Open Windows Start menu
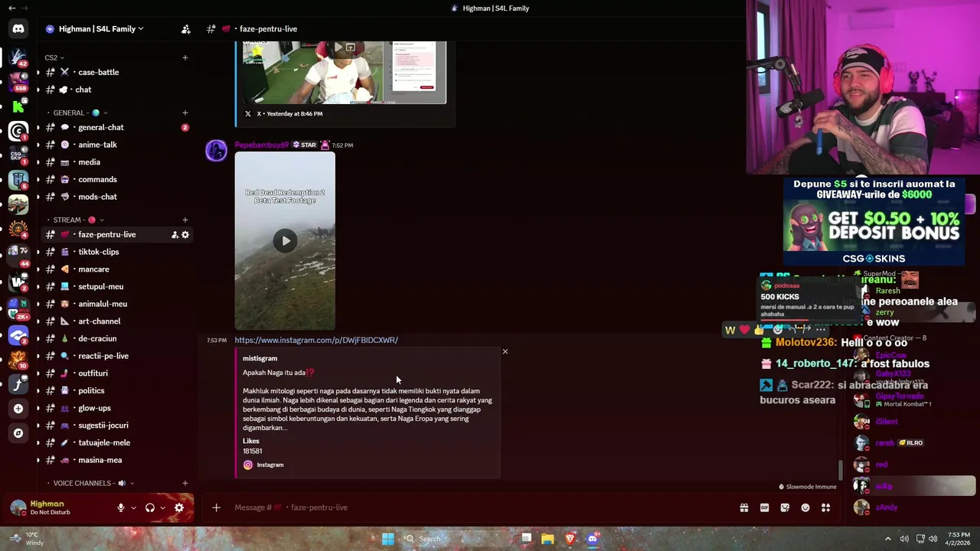The image size is (980, 551). coord(388,539)
